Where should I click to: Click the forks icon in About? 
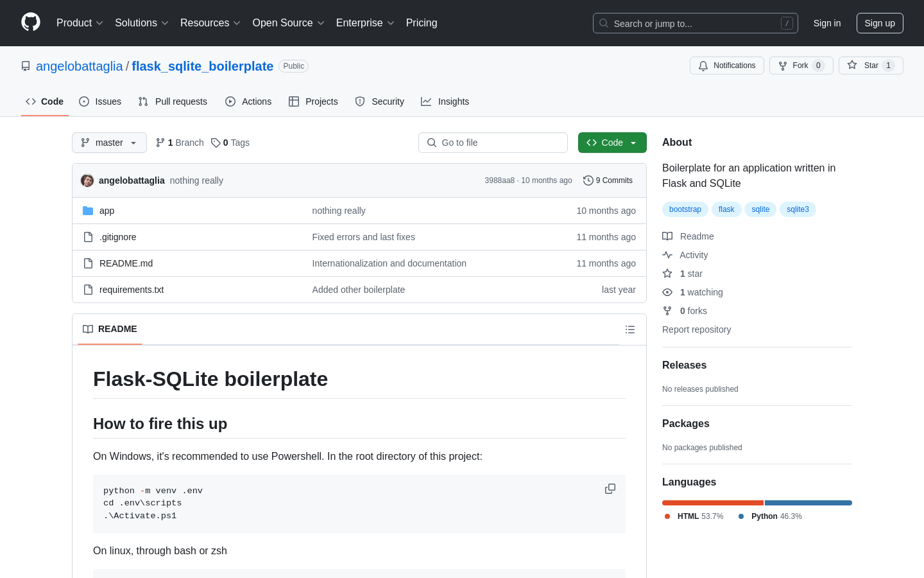pos(667,311)
